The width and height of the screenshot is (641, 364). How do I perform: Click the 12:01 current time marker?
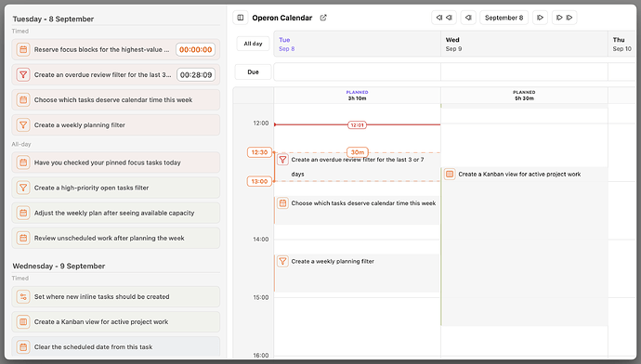(x=357, y=125)
